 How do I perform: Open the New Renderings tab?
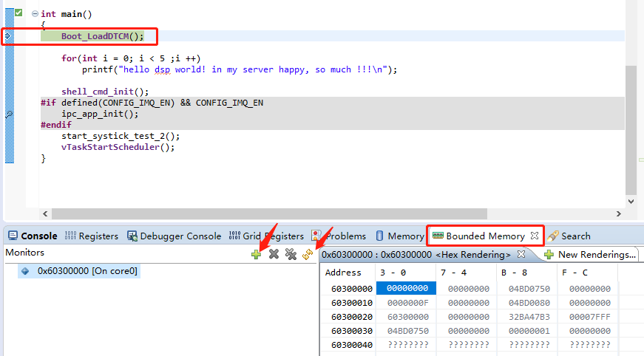click(590, 255)
